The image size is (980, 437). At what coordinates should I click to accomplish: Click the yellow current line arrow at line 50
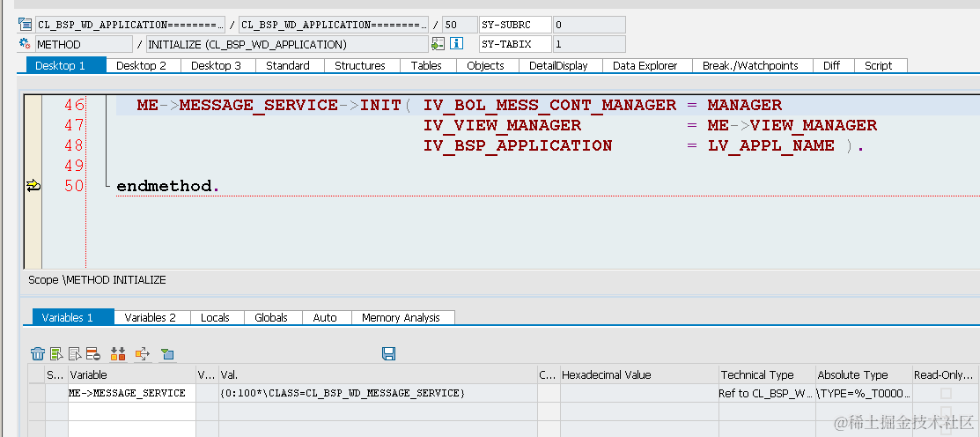[33, 186]
